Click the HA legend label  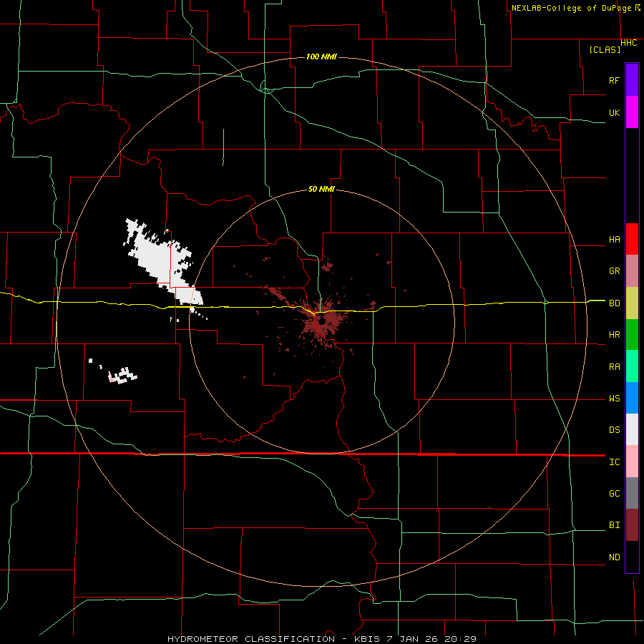(614, 240)
